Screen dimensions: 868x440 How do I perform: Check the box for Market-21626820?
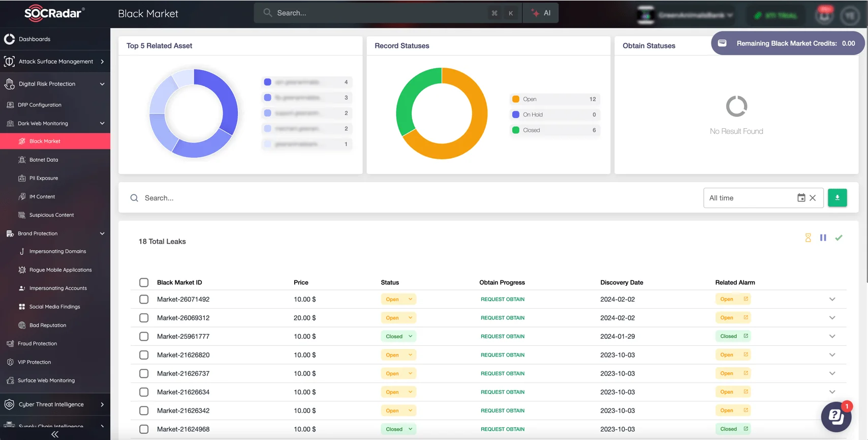click(x=144, y=355)
